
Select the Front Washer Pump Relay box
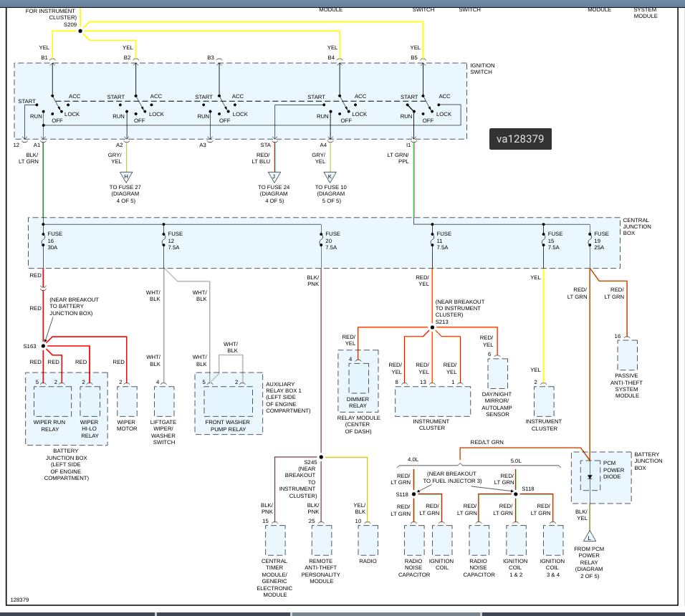coord(228,402)
